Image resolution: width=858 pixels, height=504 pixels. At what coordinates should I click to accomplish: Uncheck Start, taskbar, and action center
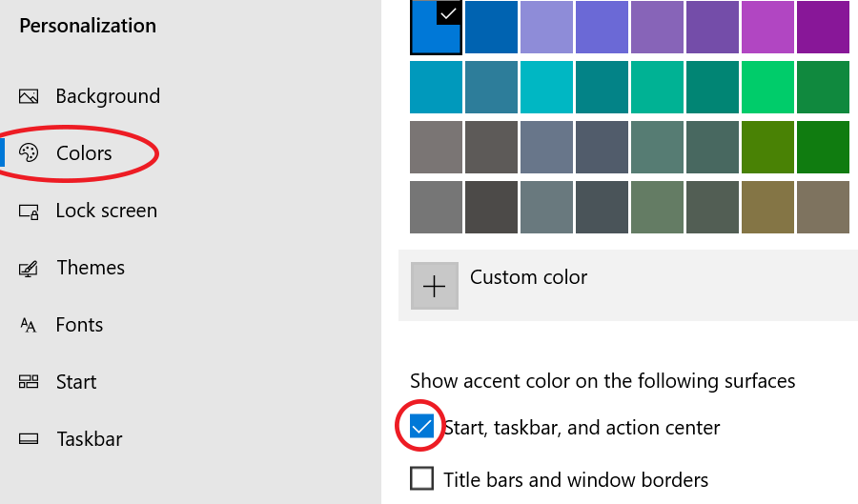(422, 428)
